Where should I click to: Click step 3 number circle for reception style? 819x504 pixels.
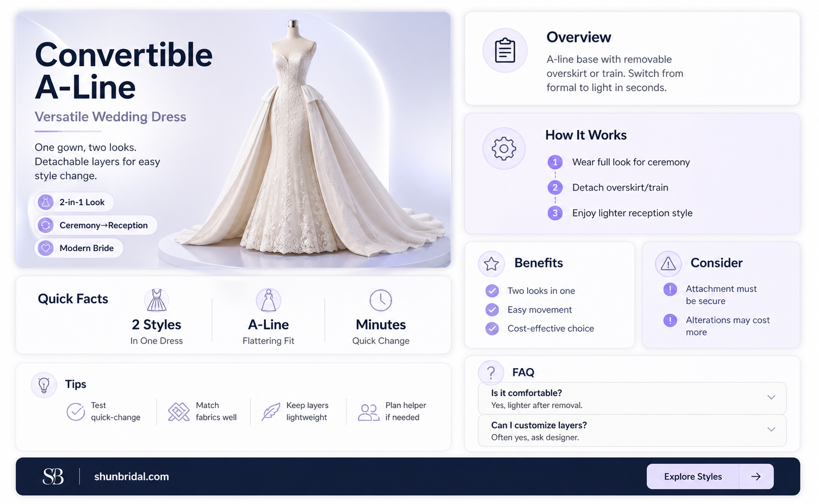pyautogui.click(x=555, y=213)
